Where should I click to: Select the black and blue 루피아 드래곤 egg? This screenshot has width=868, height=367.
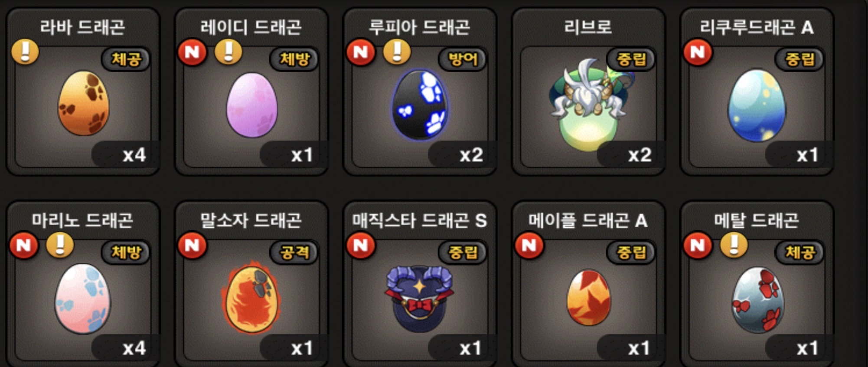click(420, 105)
